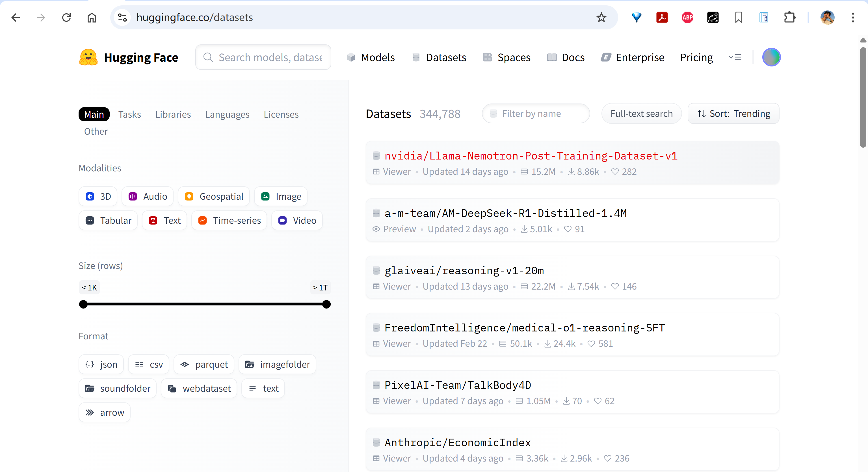
Task: Toggle the Audio modality filter
Action: [x=148, y=196]
